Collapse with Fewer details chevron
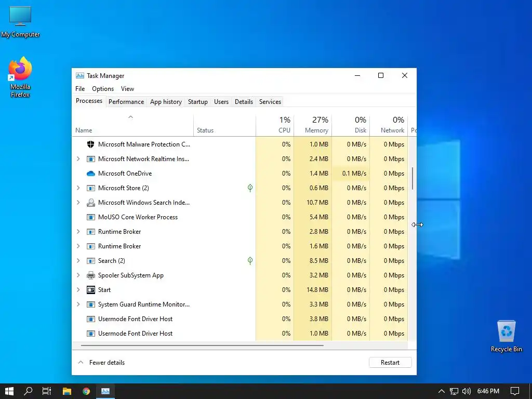 point(81,362)
